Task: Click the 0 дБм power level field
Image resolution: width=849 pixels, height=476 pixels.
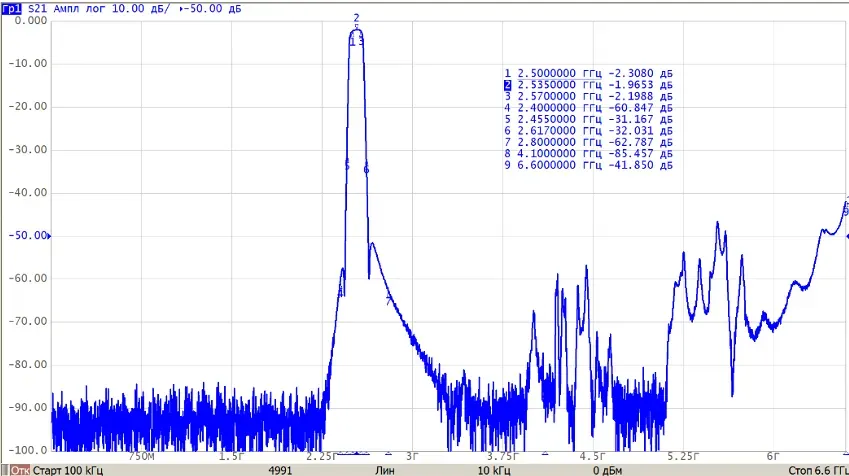Action: 607,470
